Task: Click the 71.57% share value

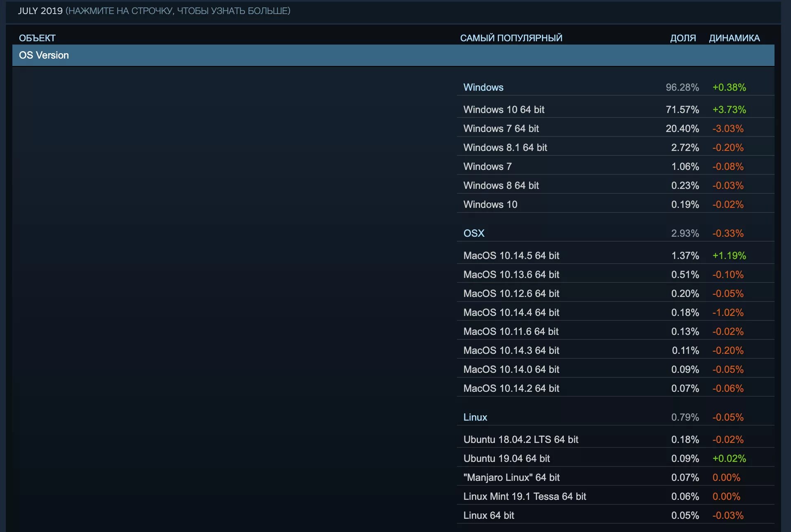Action: click(682, 110)
